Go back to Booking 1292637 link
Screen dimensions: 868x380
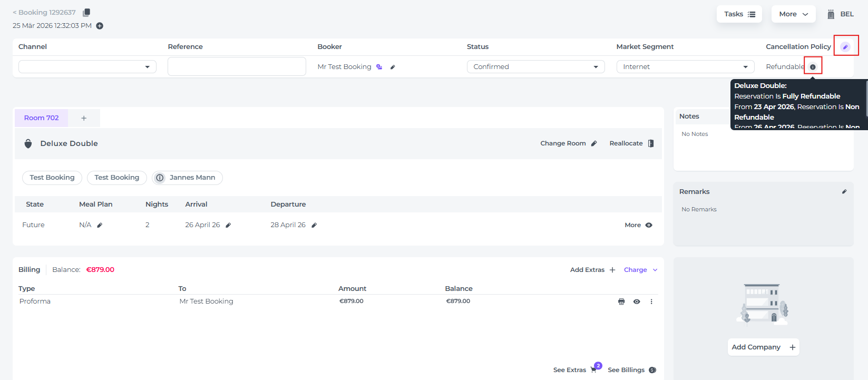pos(44,12)
